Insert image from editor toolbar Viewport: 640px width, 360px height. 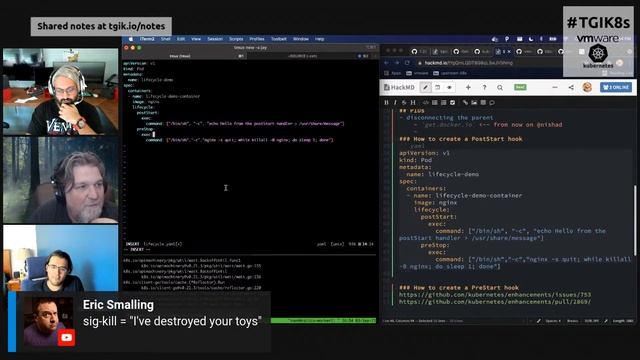[474, 102]
